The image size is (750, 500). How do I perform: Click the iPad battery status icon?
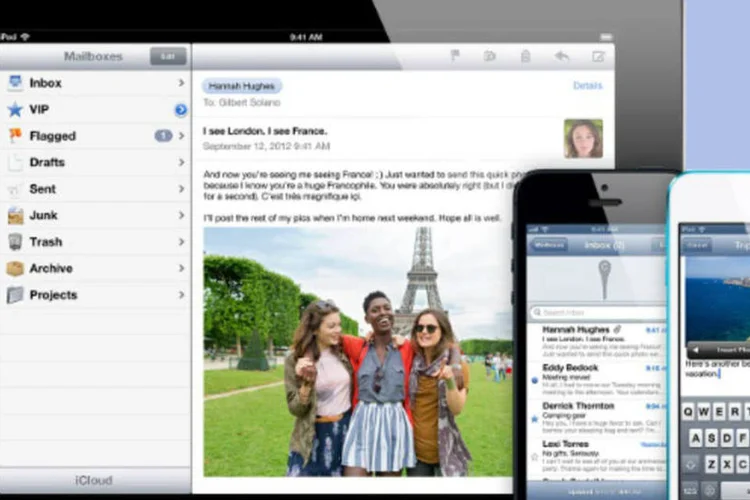pyautogui.click(x=606, y=37)
